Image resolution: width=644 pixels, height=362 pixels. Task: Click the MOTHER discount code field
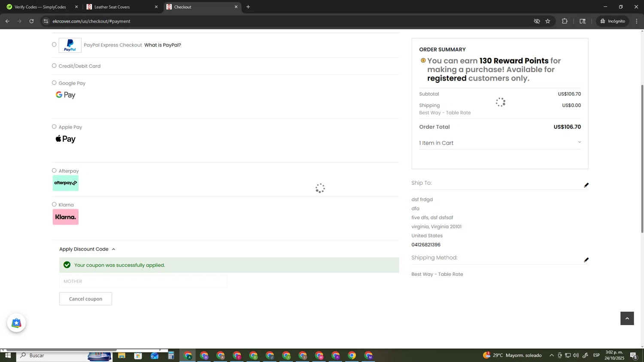[143, 281]
